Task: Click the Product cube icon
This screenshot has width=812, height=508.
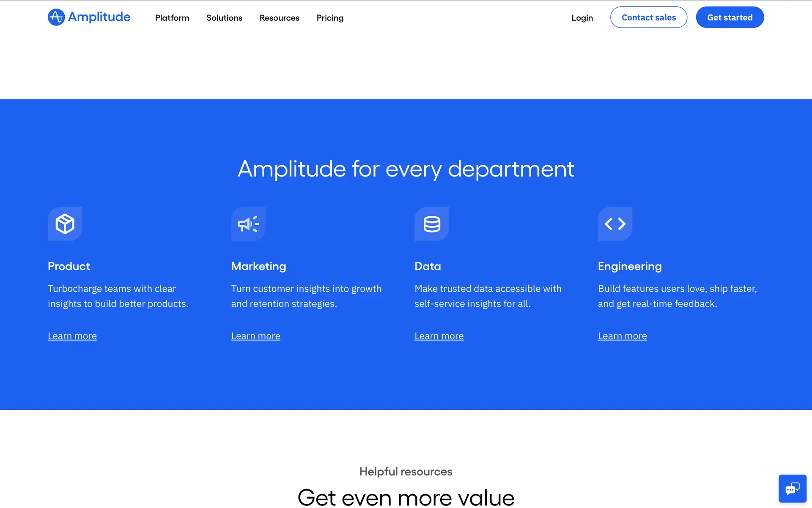Action: (65, 224)
